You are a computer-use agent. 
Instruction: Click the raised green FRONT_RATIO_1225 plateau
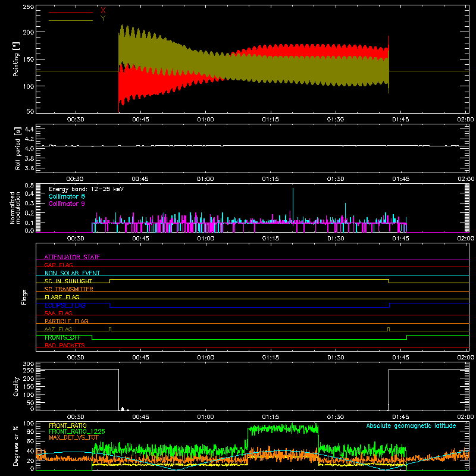(x=283, y=429)
